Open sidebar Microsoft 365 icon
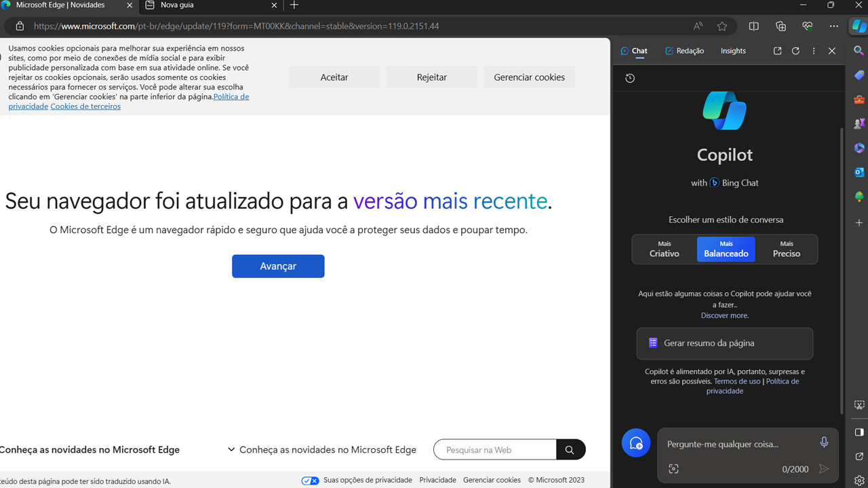Screen dimensions: 868x488 pos(859,148)
